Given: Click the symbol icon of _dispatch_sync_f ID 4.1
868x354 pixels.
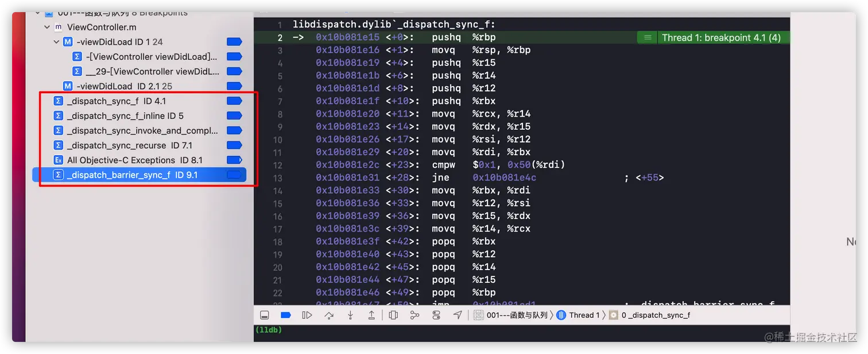Looking at the screenshot, I should pyautogui.click(x=58, y=101).
